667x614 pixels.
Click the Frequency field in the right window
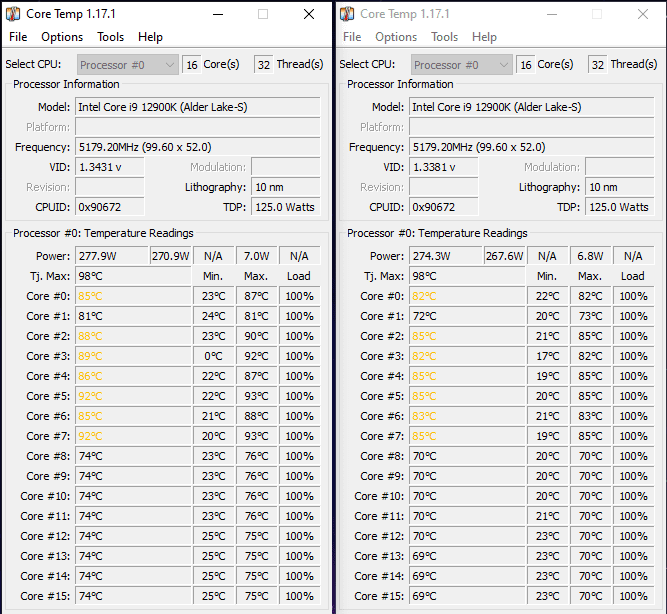[532, 147]
